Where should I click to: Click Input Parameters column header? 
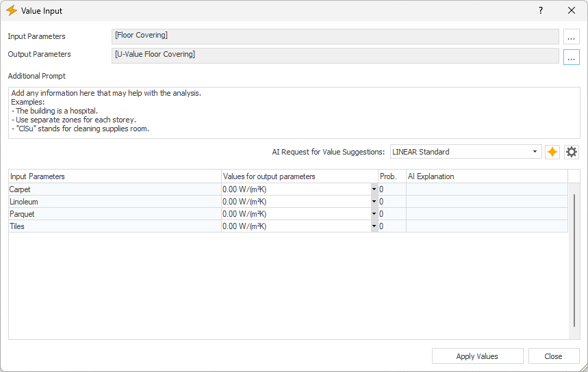(x=115, y=176)
